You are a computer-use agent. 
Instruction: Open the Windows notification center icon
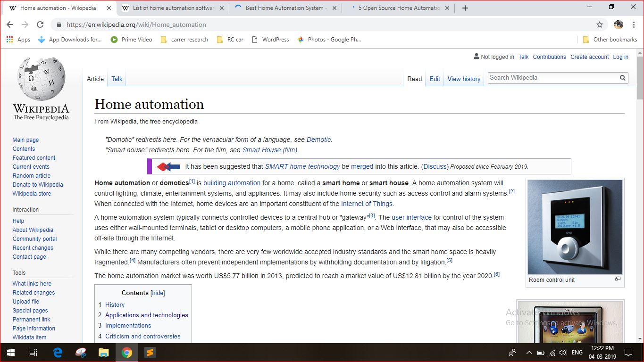point(628,353)
